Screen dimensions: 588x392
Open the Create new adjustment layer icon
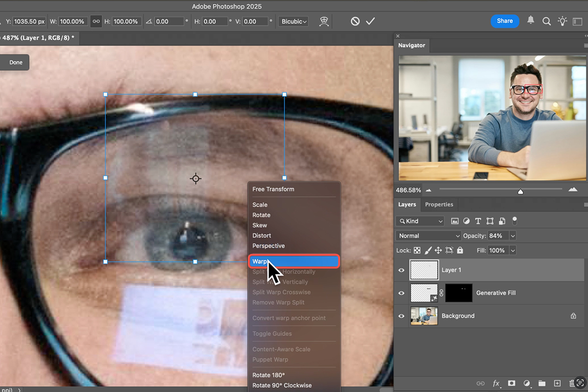point(526,384)
